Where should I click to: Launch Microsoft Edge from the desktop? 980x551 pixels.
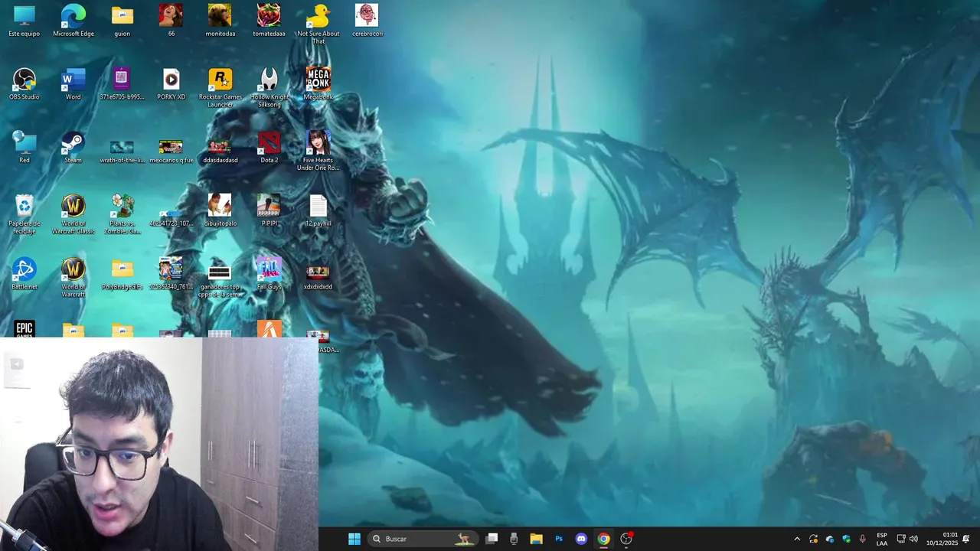tap(73, 21)
